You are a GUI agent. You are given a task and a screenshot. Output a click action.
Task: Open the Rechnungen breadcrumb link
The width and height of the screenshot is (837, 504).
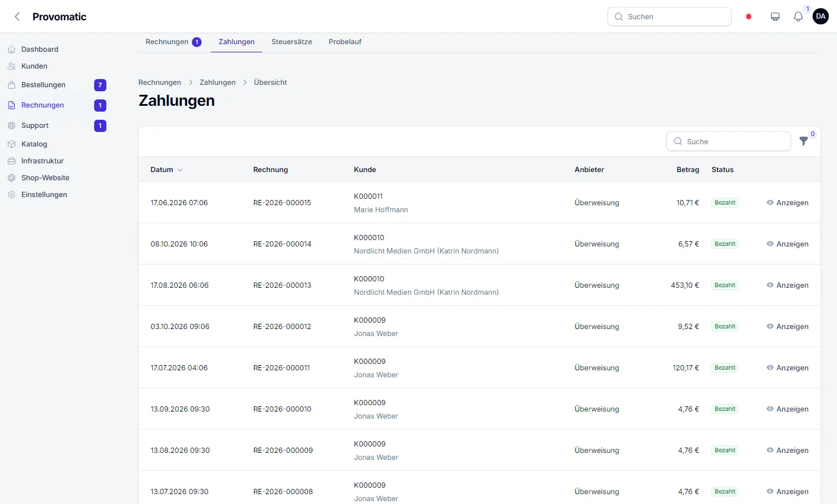[160, 83]
